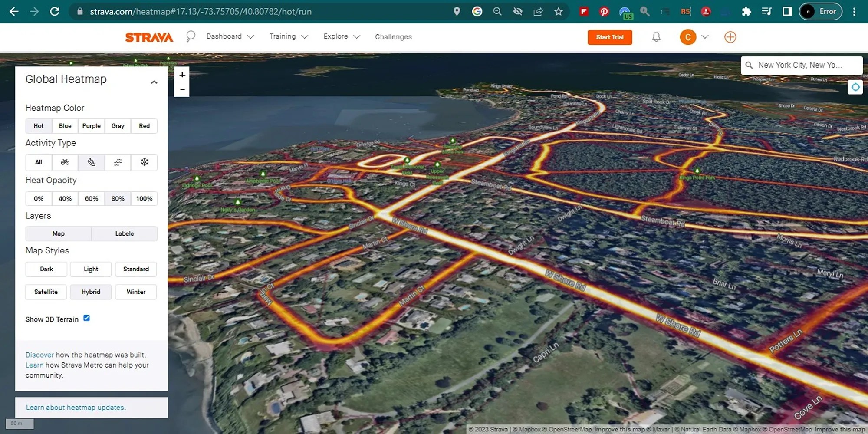Open Learn about heatmap updates link
The image size is (868, 434).
tap(76, 407)
